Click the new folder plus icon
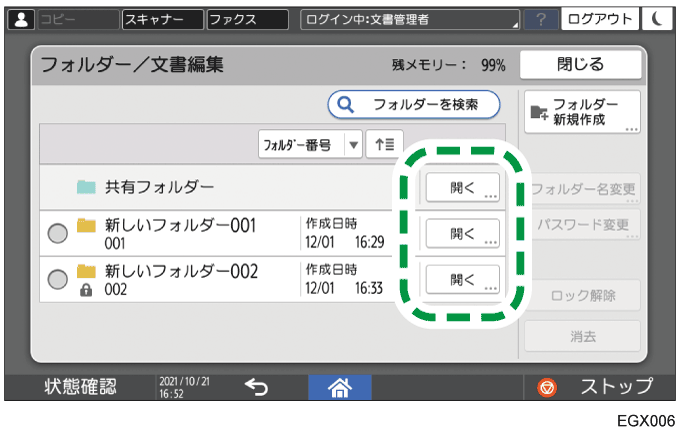The width and height of the screenshot is (679, 431). pyautogui.click(x=540, y=113)
